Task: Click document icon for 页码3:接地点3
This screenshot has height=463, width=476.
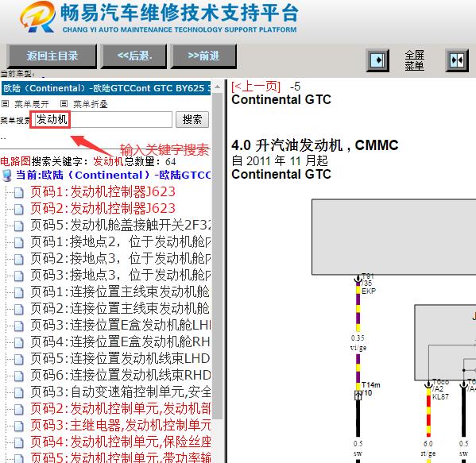Action: 19,276
